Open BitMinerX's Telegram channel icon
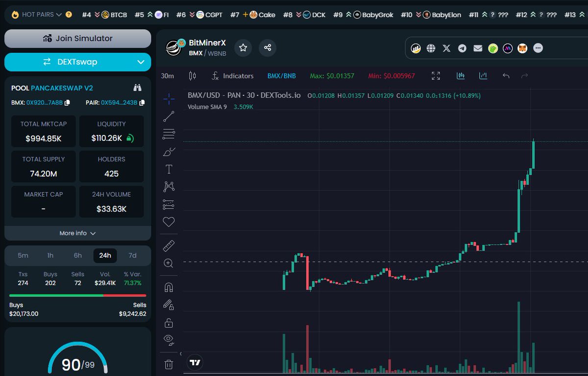 click(462, 48)
